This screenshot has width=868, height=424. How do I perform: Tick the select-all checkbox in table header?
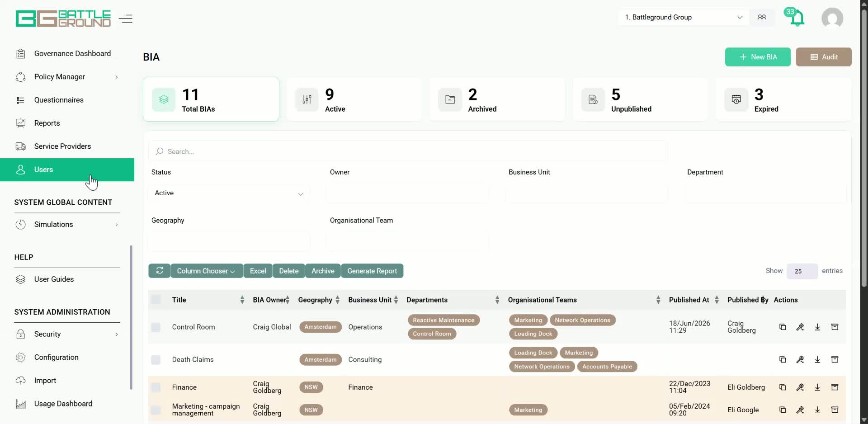[156, 299]
